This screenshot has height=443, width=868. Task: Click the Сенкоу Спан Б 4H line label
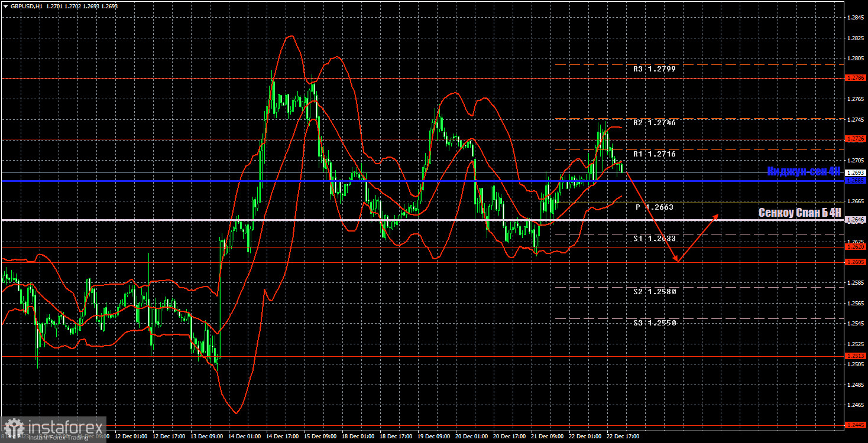coord(799,213)
